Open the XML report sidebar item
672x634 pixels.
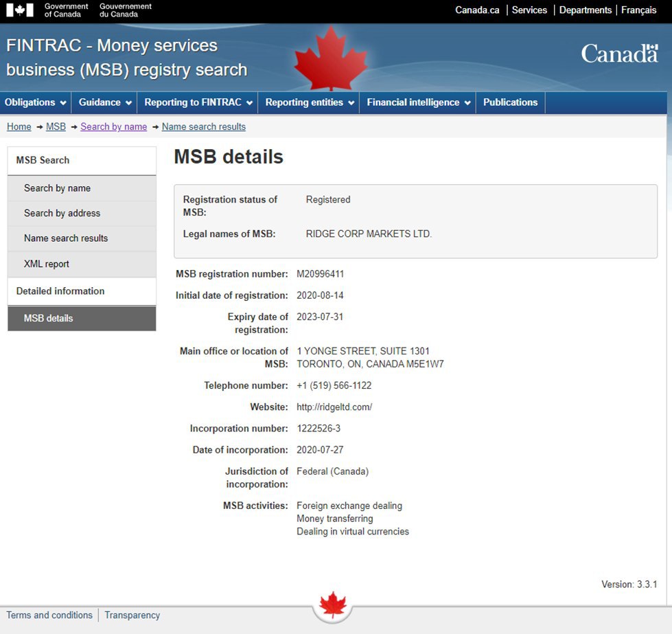[47, 264]
